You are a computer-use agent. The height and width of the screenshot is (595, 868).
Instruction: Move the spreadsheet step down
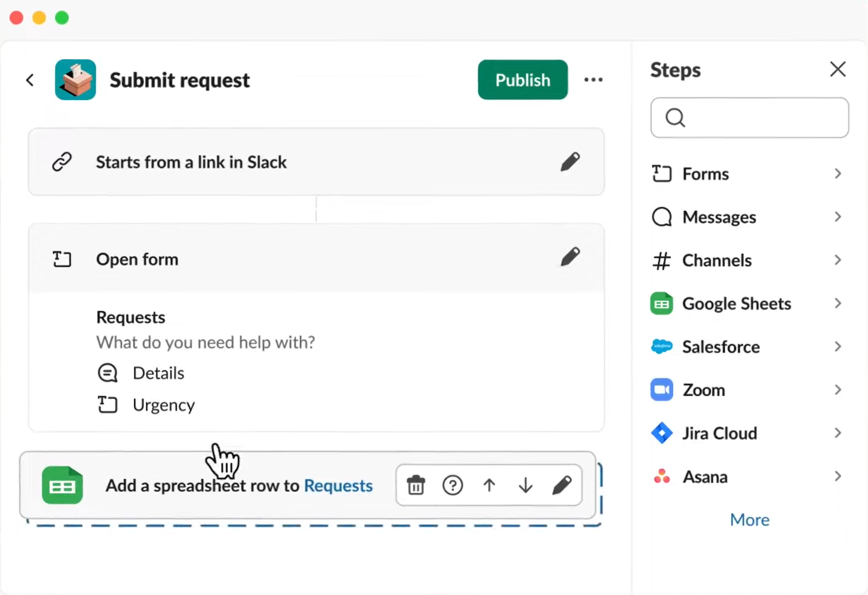[x=526, y=485]
